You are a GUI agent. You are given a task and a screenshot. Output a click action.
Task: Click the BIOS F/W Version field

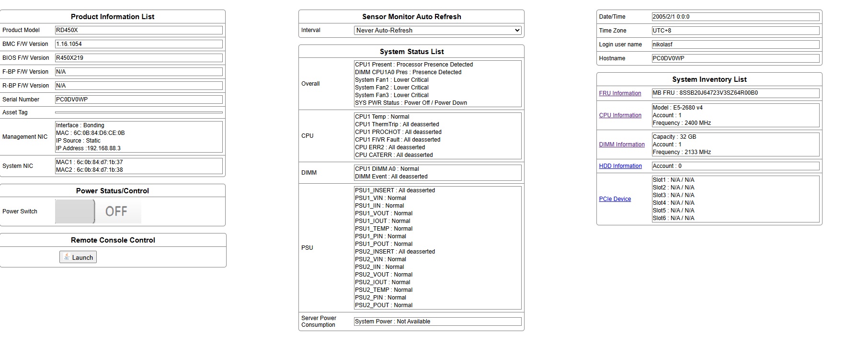(x=139, y=58)
